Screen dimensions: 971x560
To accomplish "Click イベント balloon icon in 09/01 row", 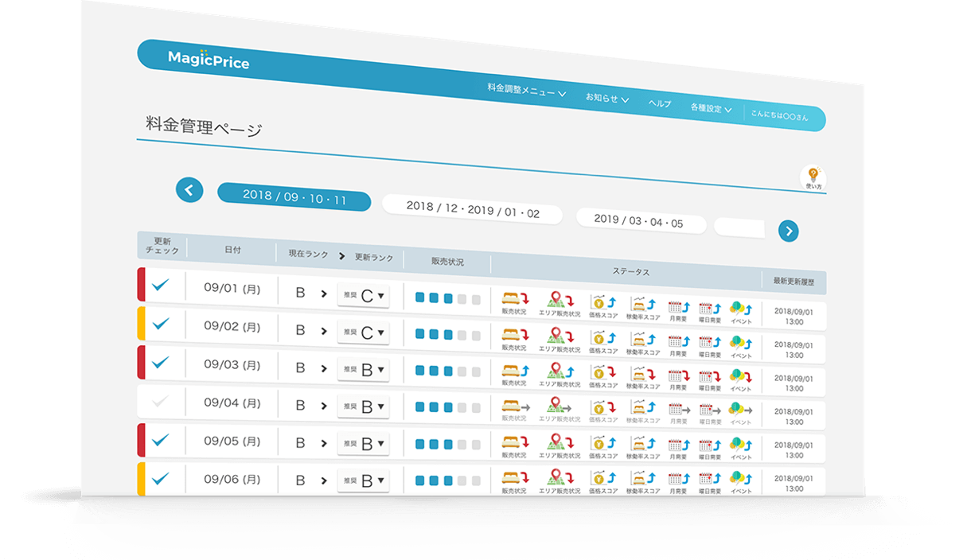I will (740, 309).
